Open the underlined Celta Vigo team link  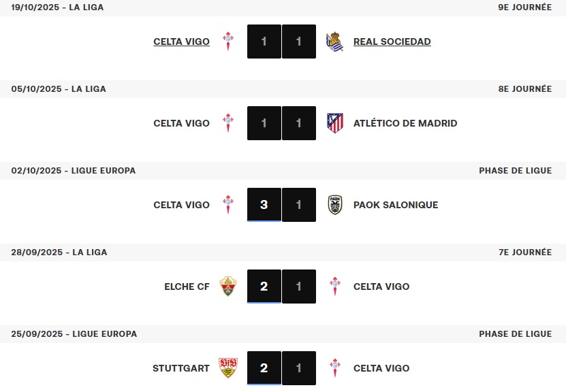(x=181, y=42)
